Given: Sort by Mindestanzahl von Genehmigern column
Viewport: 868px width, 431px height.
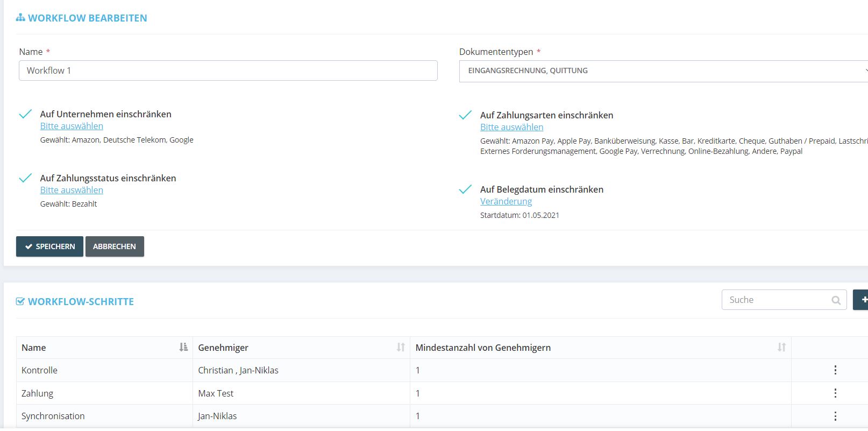Looking at the screenshot, I should (781, 348).
